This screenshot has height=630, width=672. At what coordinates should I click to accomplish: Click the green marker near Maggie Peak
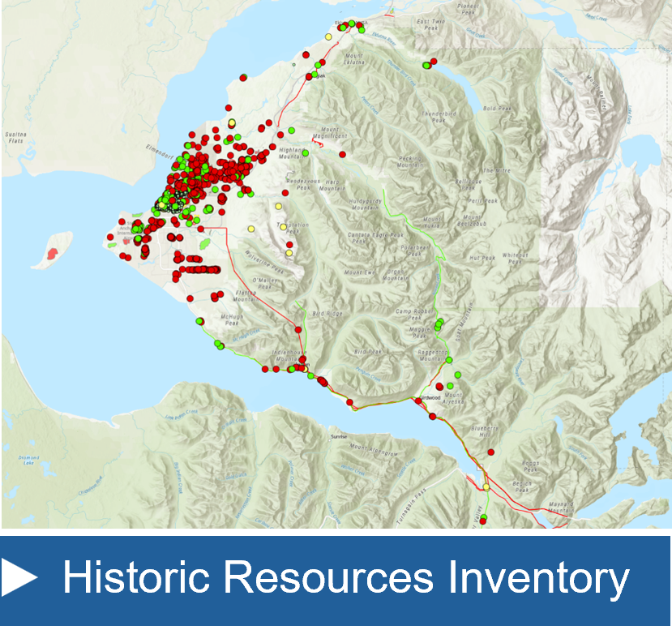[x=439, y=324]
